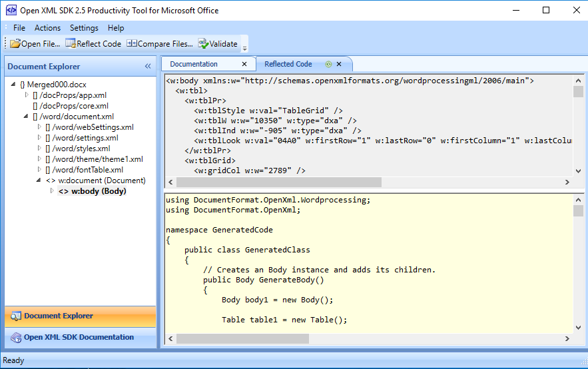Click the Document Explorer pane icon at bottom
The height and width of the screenshot is (369, 588).
(x=16, y=316)
